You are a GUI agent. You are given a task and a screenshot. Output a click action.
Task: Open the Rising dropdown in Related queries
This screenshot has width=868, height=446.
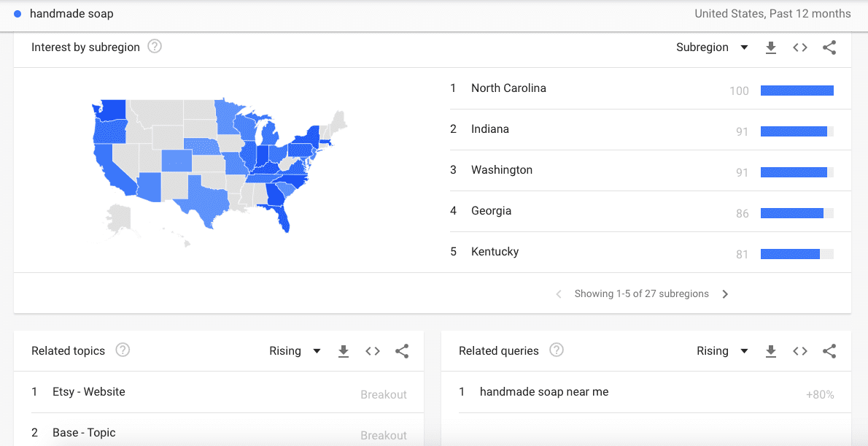pos(722,351)
